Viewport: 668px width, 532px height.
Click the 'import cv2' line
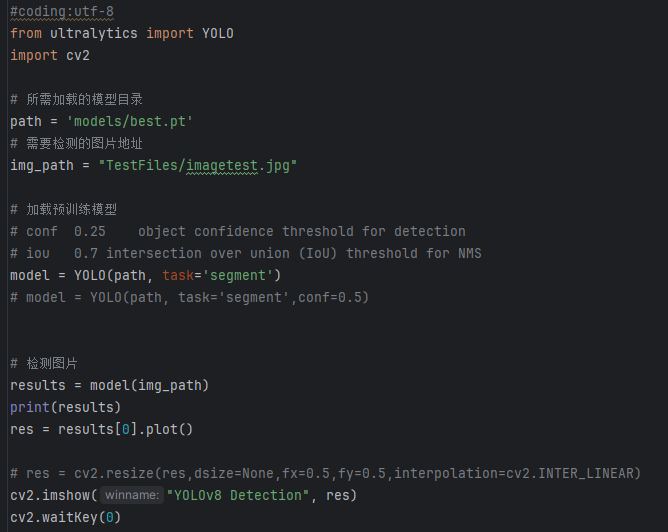(50, 55)
